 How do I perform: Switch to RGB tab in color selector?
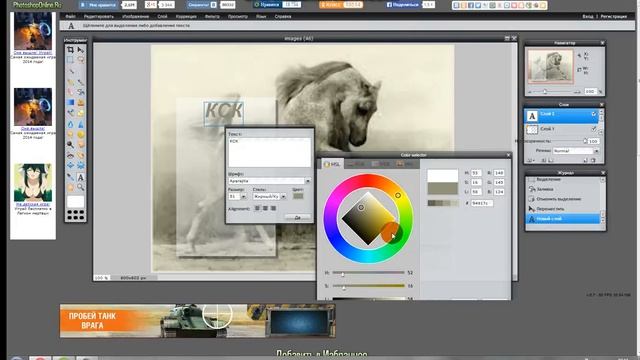click(357, 164)
